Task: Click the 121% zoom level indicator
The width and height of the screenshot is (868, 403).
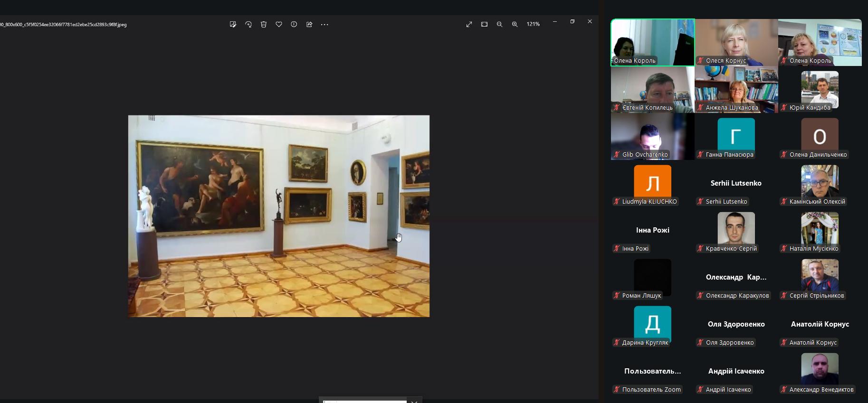Action: pos(533,24)
